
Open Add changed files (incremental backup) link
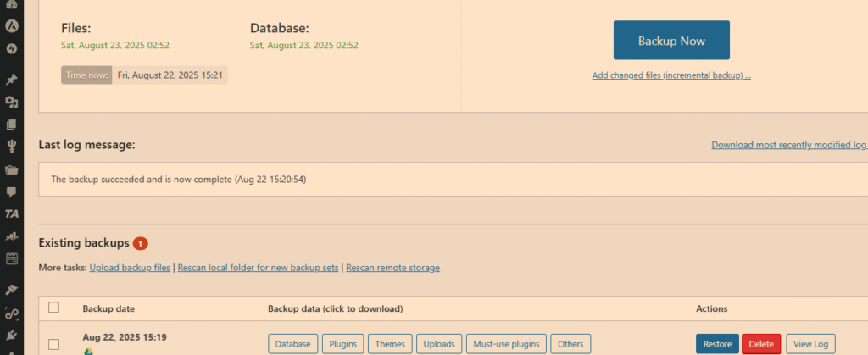click(x=671, y=75)
